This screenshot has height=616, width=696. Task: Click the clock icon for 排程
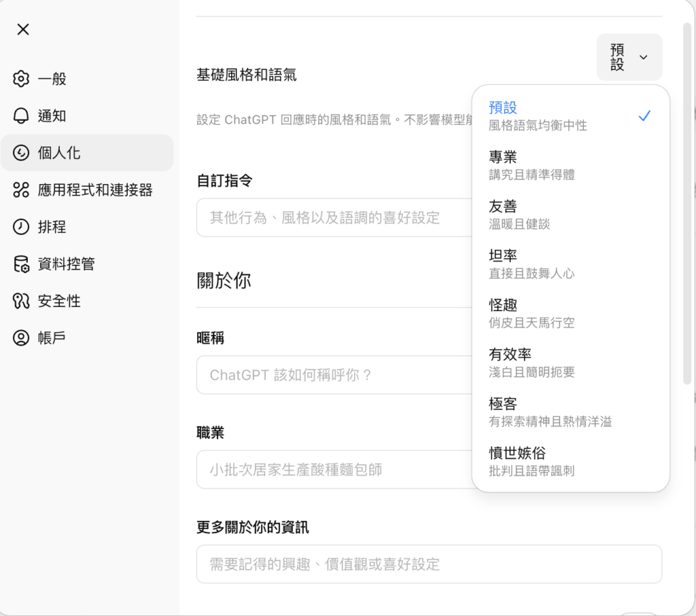[x=22, y=227]
